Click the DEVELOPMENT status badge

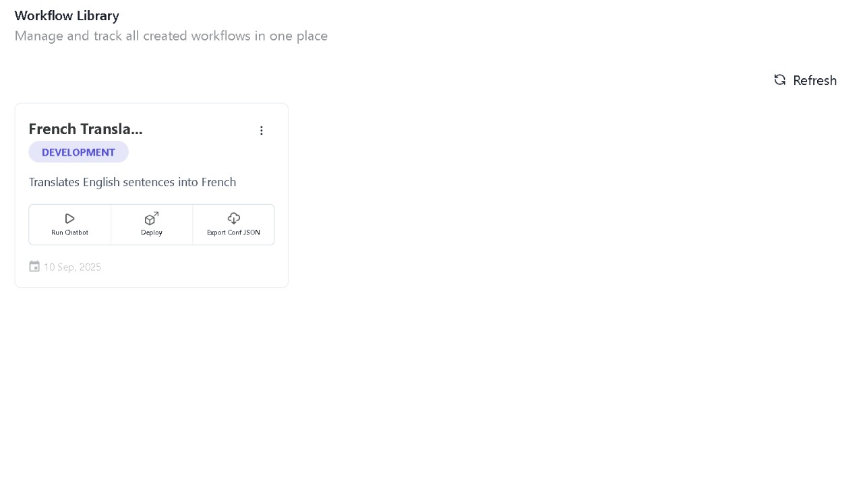[x=78, y=152]
